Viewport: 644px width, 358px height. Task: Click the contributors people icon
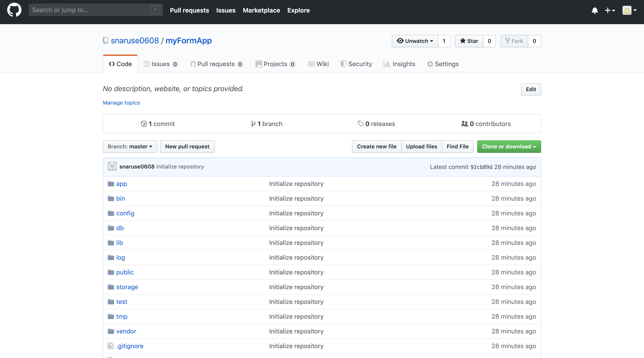(464, 124)
